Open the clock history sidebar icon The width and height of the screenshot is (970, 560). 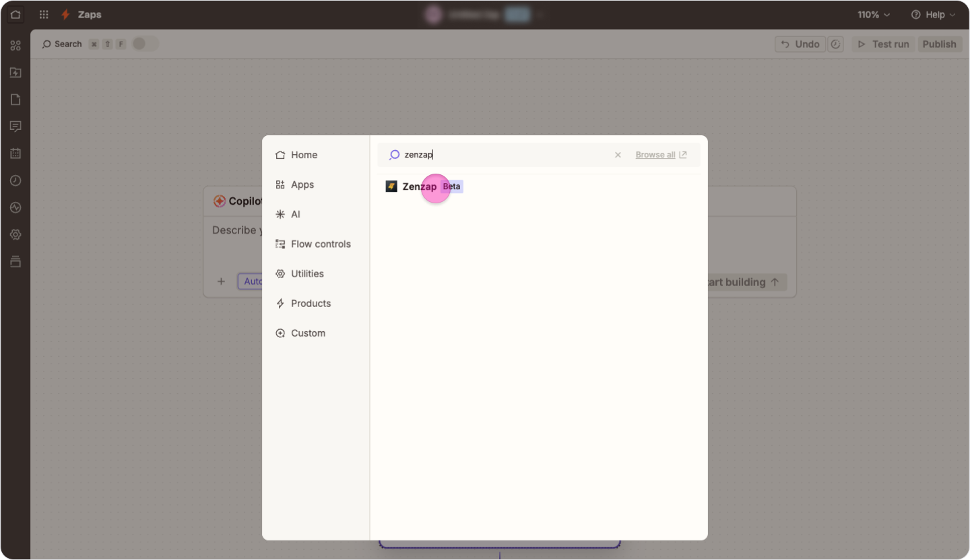[15, 180]
